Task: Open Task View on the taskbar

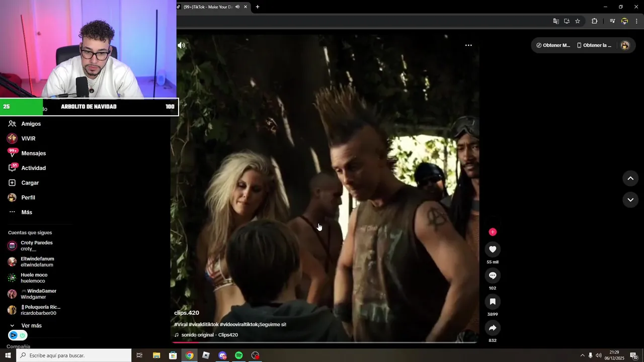Action: 140,355
